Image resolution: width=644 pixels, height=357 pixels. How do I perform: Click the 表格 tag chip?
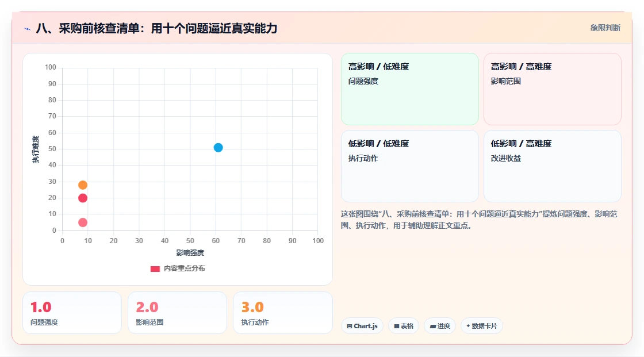tap(404, 326)
